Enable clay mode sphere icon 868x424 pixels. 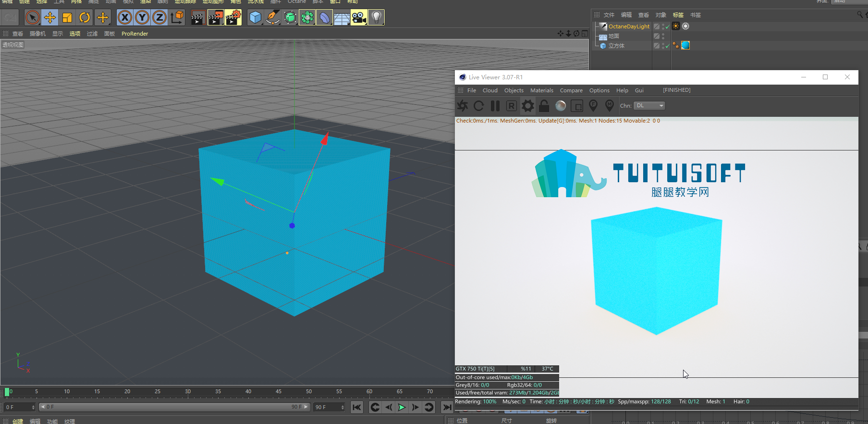560,106
